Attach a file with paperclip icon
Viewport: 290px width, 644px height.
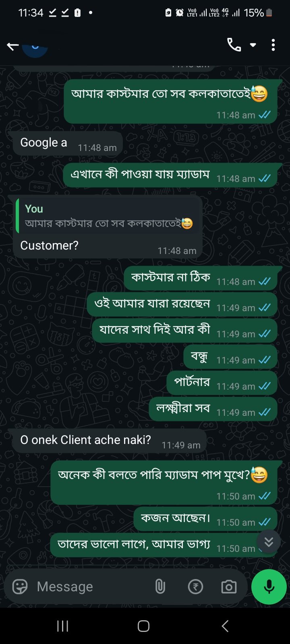[160, 586]
